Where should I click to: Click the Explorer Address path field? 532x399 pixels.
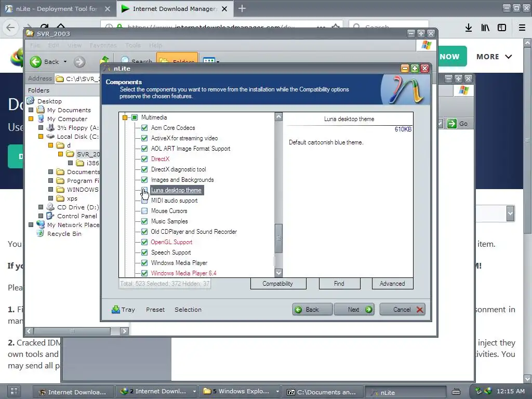click(78, 79)
